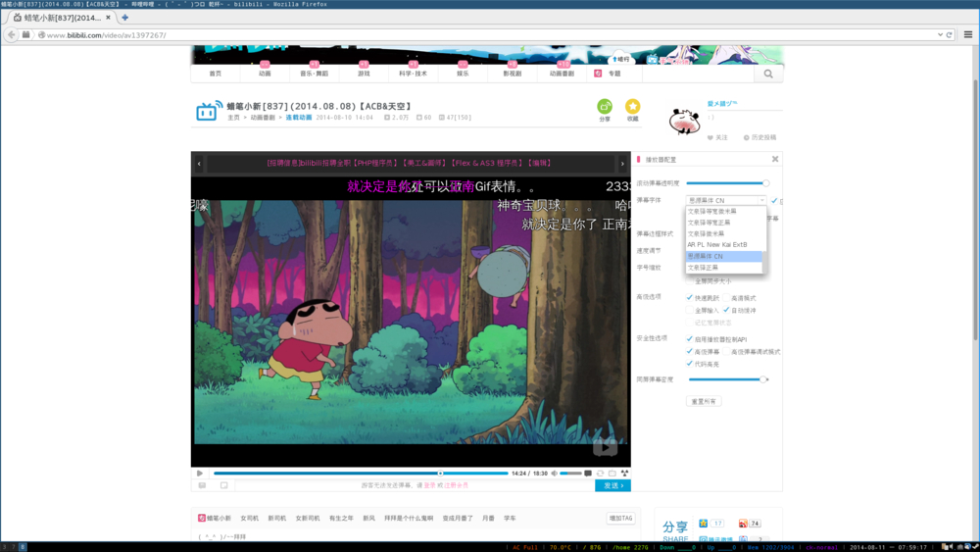Viewport: 980px width, 552px height.
Task: Enable 高清模式 checkbox
Action: tap(725, 297)
